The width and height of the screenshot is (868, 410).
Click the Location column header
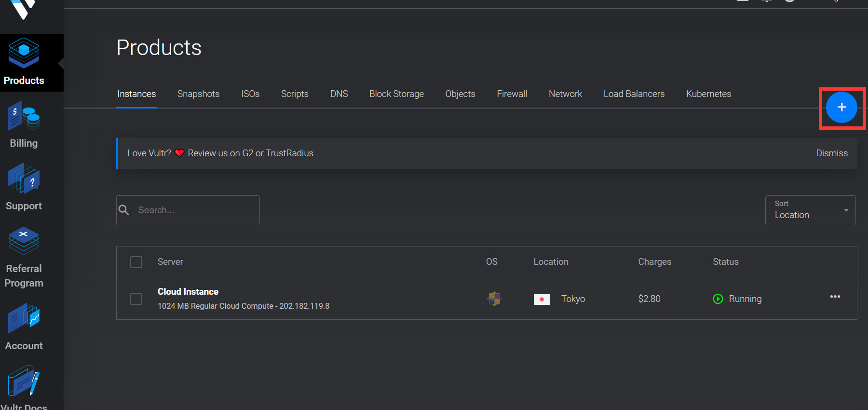click(x=551, y=261)
